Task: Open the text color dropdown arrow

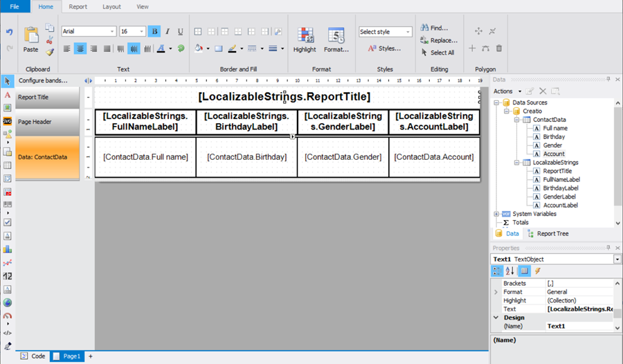Action: [x=171, y=49]
